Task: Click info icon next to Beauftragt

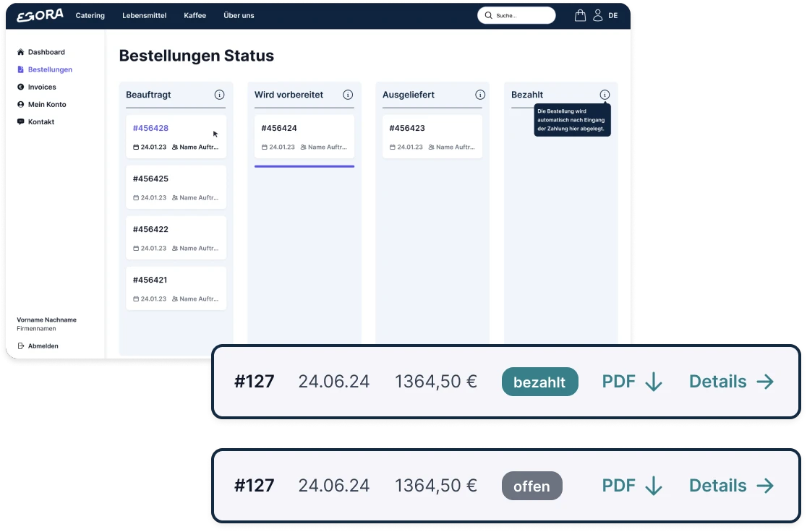Action: click(219, 95)
